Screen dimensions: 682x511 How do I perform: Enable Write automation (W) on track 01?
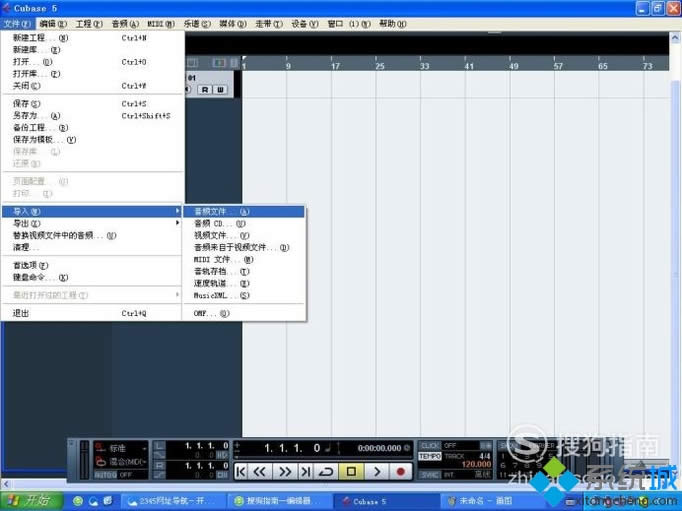click(x=220, y=90)
